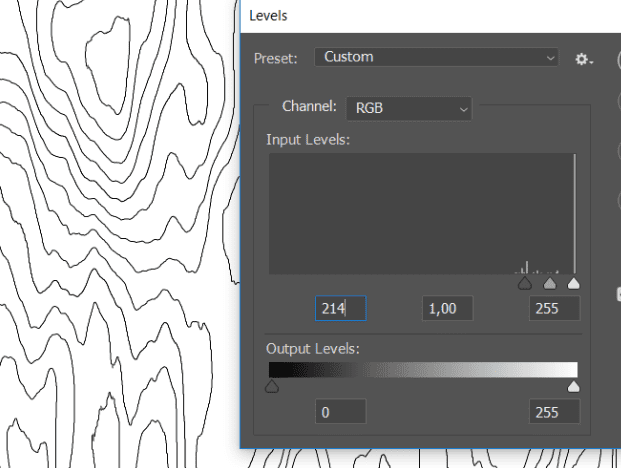Select the black point input slider handle
Viewport: 621px width, 468px height.
coord(525,283)
